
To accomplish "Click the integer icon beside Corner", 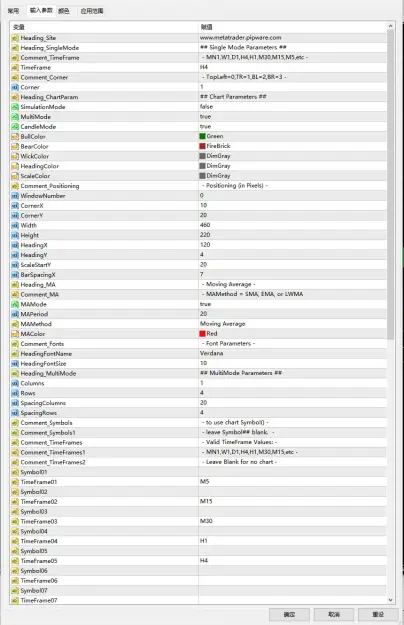I will (15, 87).
